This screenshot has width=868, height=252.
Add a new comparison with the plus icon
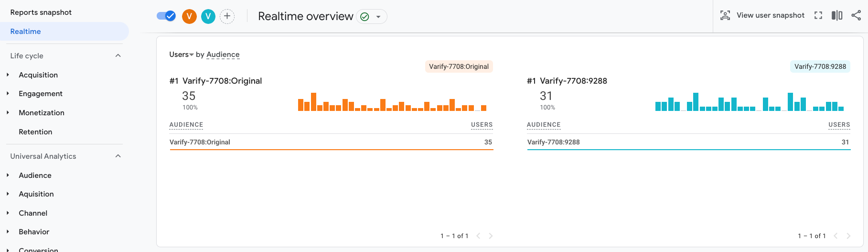(x=227, y=16)
